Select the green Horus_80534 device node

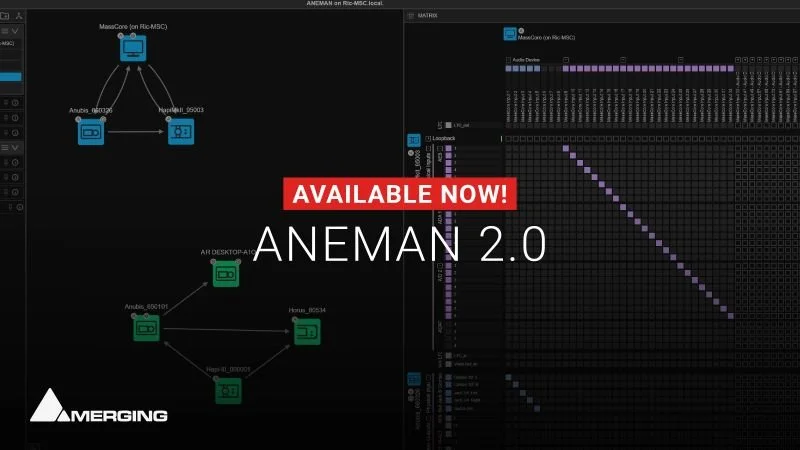[307, 332]
